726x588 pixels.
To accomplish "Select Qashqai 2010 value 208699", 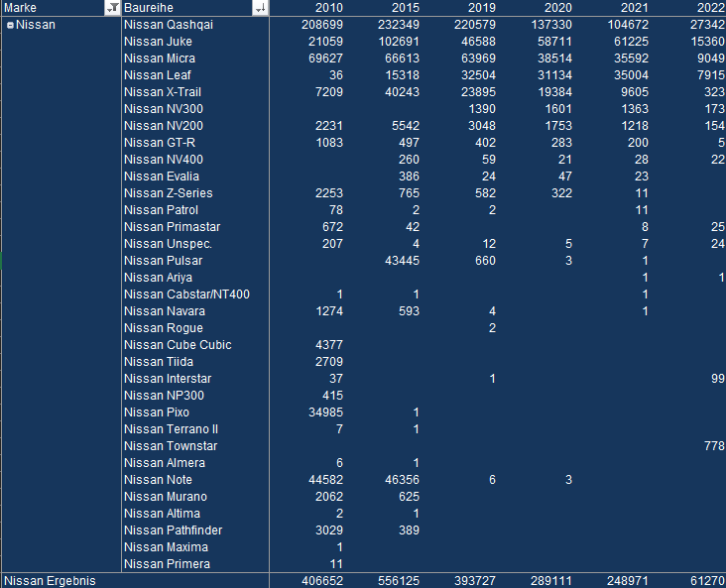I will click(321, 25).
